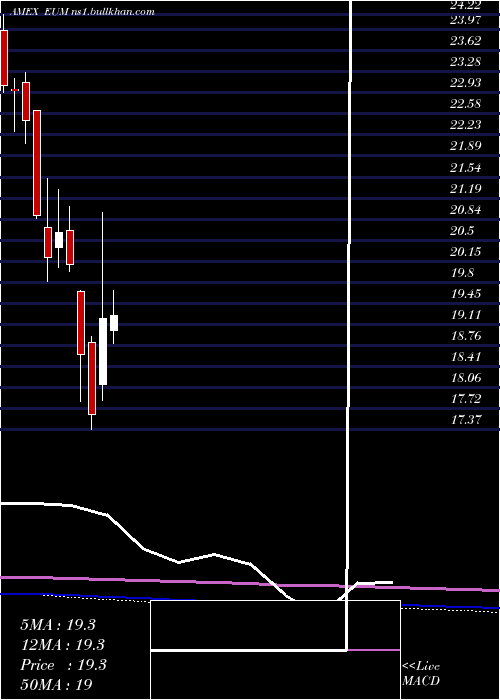Click the 21.54 price axis label
Screen dimensions: 500x700
(465, 168)
